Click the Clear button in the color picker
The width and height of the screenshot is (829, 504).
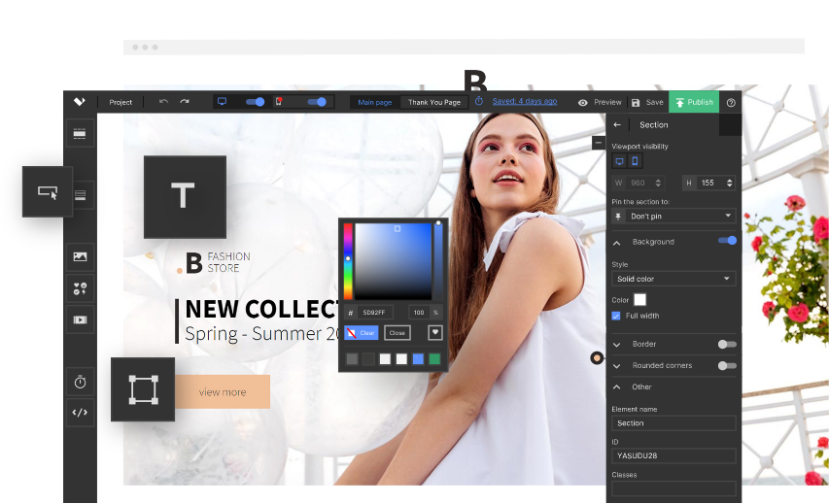(361, 333)
